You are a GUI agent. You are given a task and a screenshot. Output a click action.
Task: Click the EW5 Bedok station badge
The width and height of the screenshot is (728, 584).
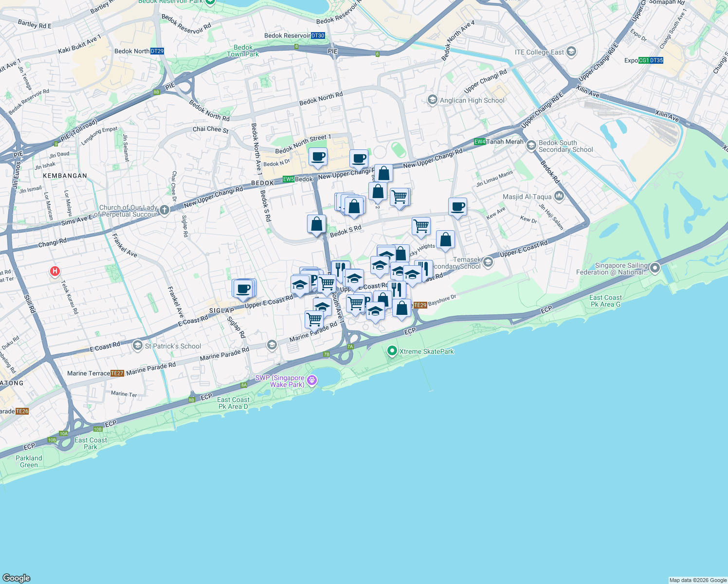tap(289, 179)
